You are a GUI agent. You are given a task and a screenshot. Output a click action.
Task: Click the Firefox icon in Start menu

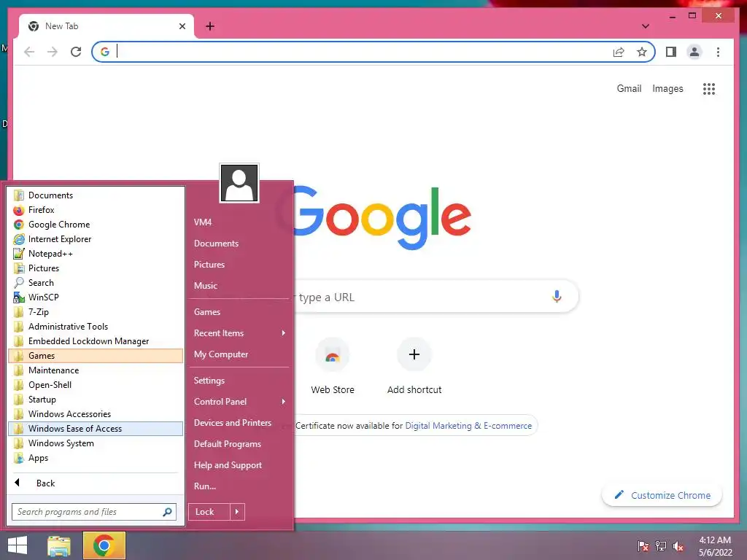tap(18, 210)
